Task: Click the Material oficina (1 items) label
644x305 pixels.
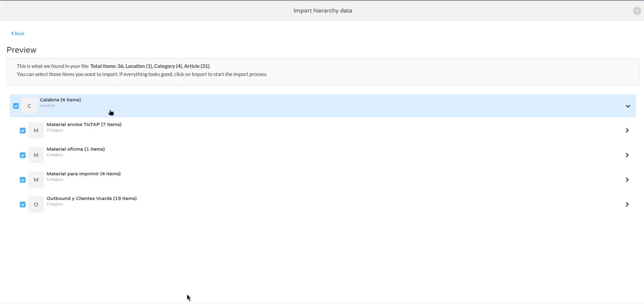Action: 76,149
